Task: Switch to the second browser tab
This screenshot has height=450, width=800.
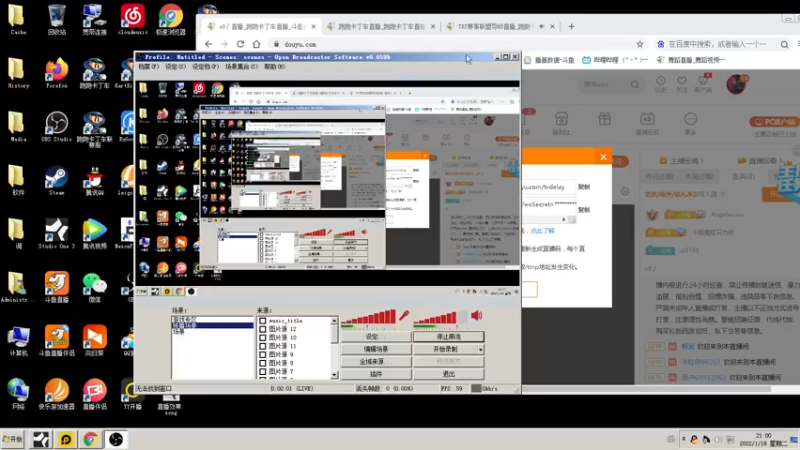Action: click(380, 27)
